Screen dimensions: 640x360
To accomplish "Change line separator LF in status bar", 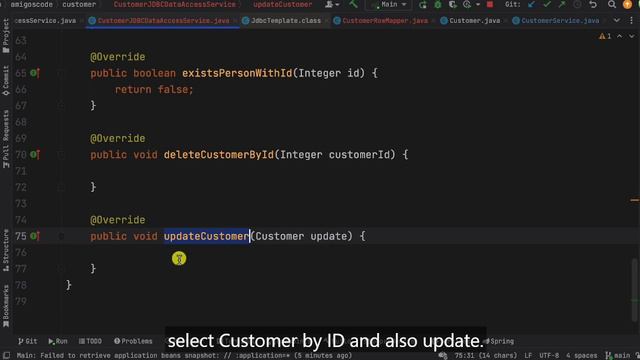I will 528,356.
